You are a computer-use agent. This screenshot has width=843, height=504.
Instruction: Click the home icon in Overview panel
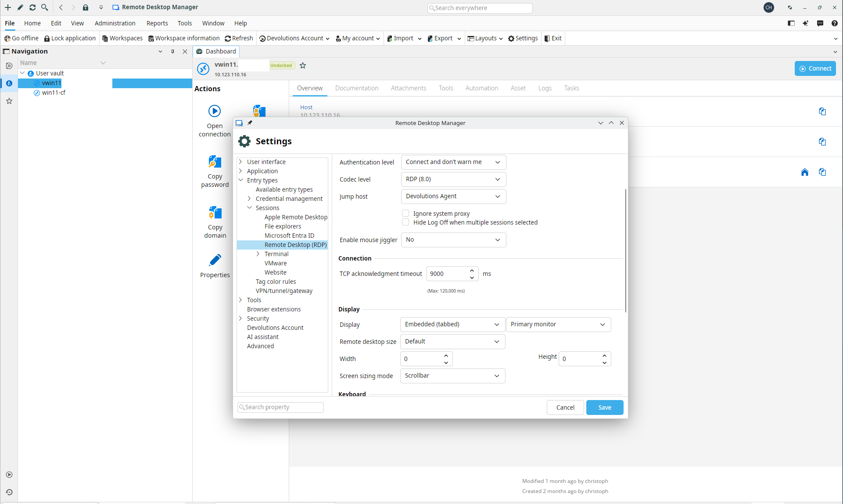804,172
